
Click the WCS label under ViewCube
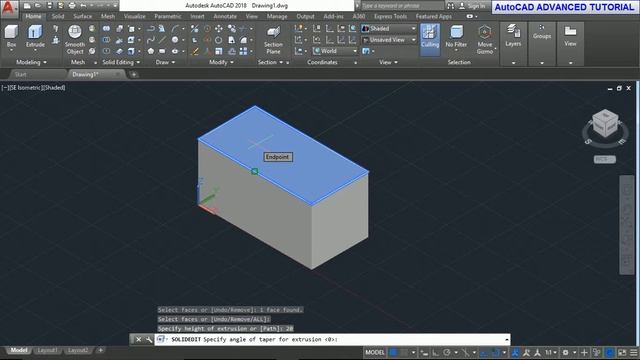click(x=604, y=159)
